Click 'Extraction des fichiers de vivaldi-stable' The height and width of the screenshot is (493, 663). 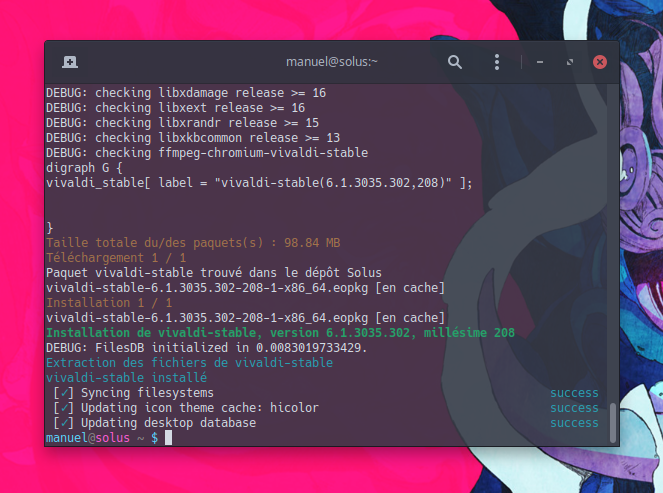(189, 363)
